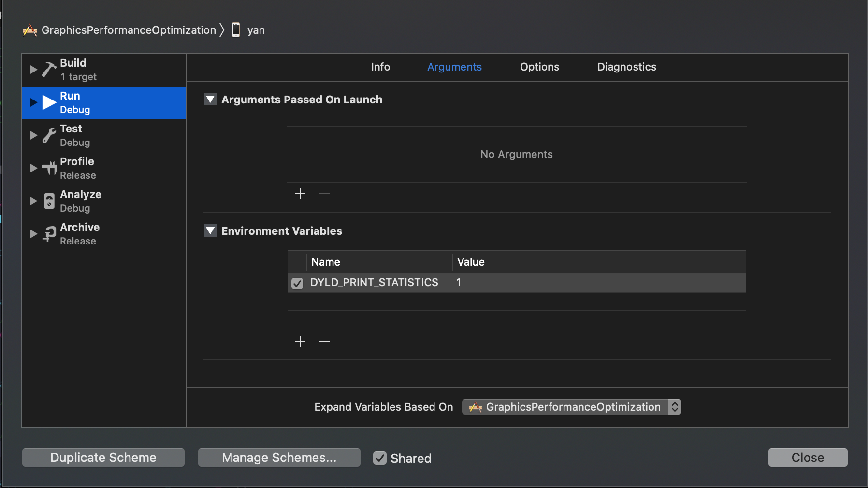
Task: Click the Test wrench icon
Action: click(x=49, y=135)
